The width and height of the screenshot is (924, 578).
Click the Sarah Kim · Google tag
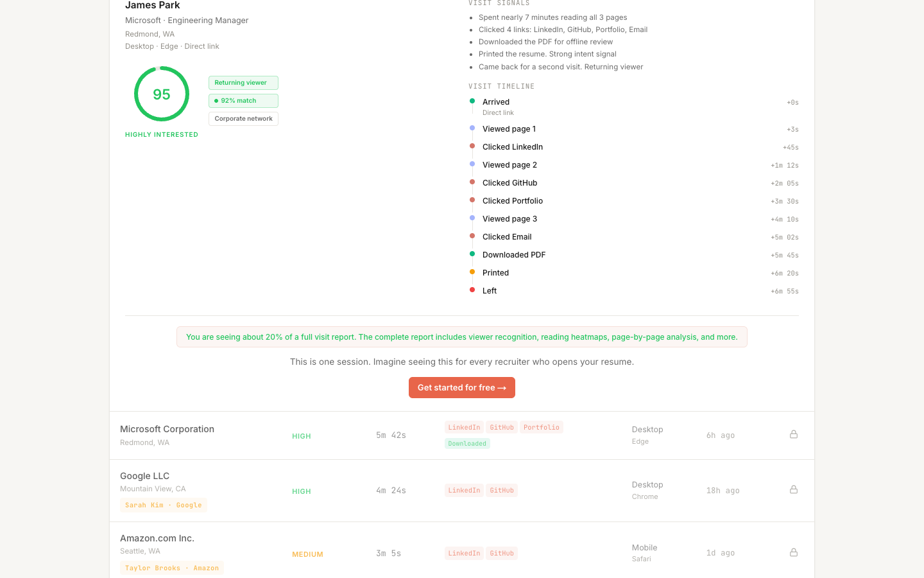coord(164,505)
